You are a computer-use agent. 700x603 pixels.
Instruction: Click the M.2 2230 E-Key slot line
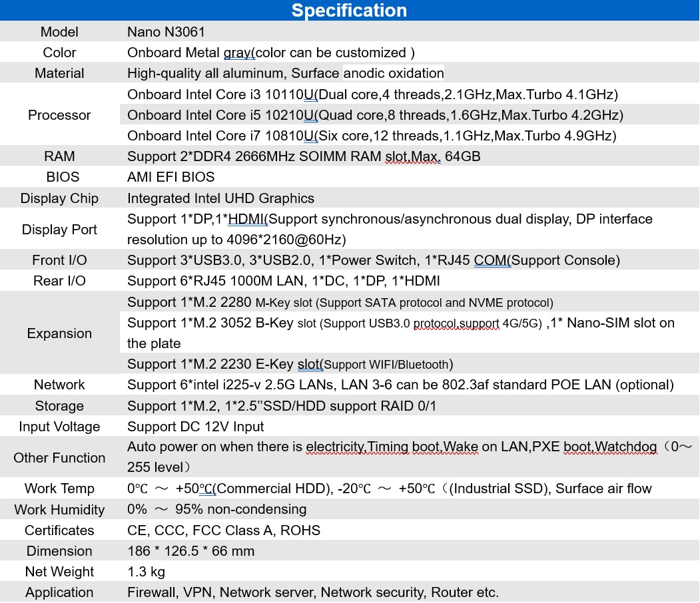pyautogui.click(x=290, y=364)
